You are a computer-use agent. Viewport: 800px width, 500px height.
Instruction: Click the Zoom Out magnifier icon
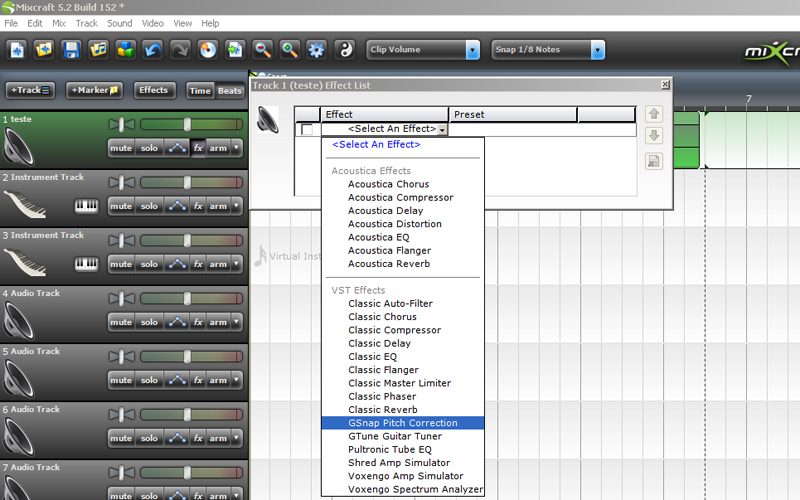(262, 50)
